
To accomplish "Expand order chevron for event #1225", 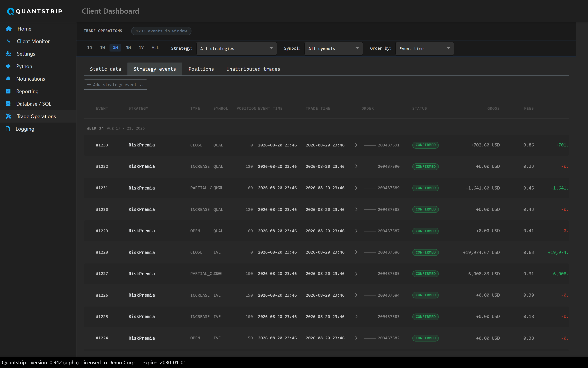I will coord(356,316).
